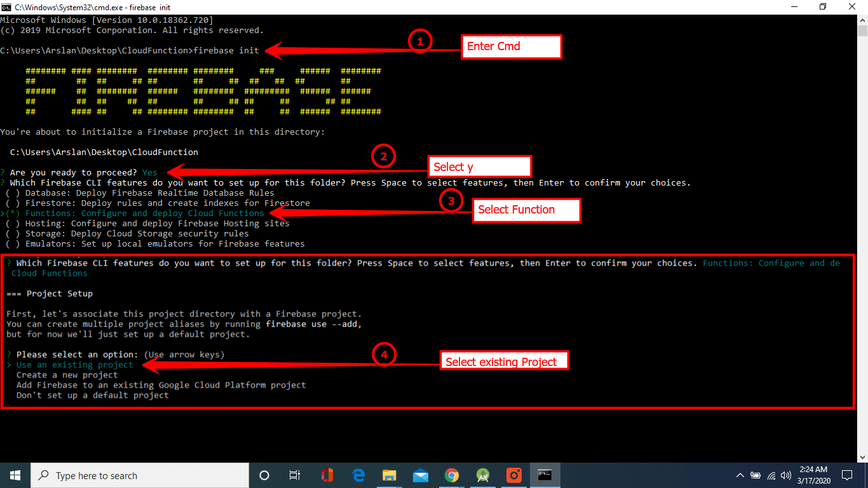Image resolution: width=868 pixels, height=488 pixels.
Task: Toggle the Storage feature checkbox
Action: 13,233
